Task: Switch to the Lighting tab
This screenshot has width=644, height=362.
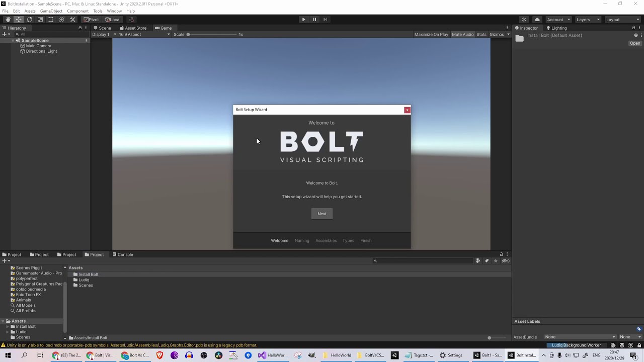Action: point(556,28)
